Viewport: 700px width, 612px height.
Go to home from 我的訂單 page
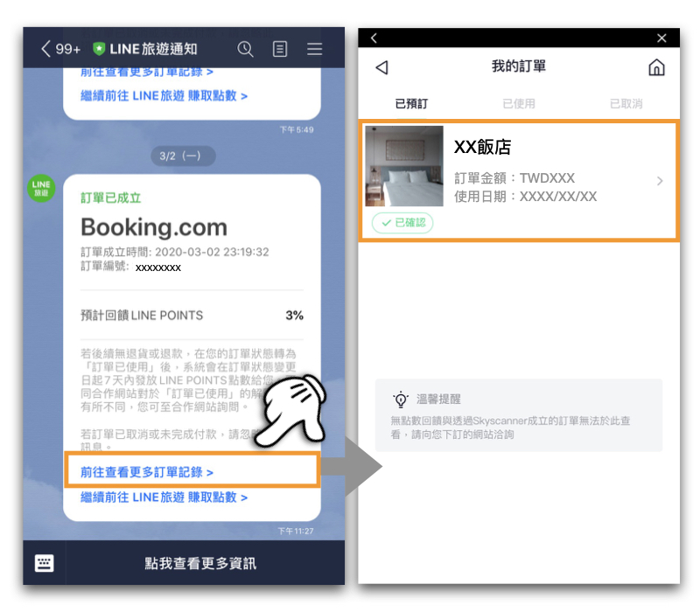point(656,67)
